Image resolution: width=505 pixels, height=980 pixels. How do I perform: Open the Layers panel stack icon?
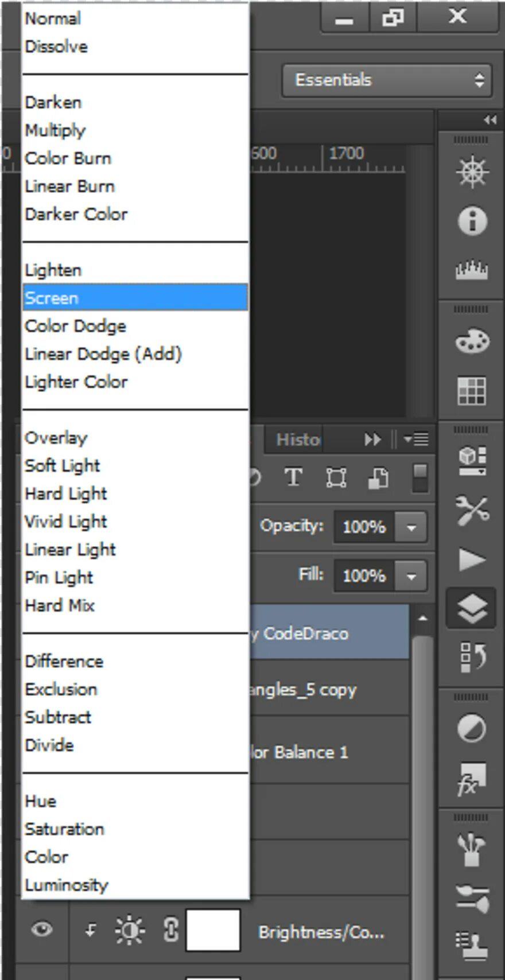(472, 608)
